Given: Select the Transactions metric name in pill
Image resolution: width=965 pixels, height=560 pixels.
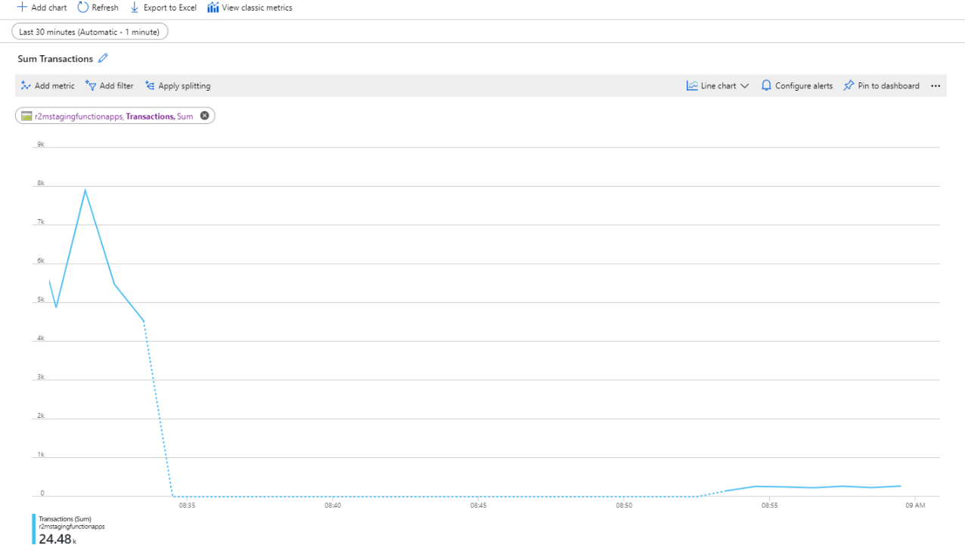Looking at the screenshot, I should coord(150,116).
